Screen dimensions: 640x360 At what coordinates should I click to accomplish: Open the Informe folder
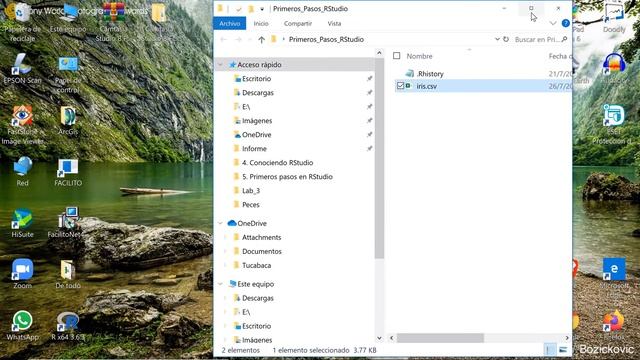point(254,149)
